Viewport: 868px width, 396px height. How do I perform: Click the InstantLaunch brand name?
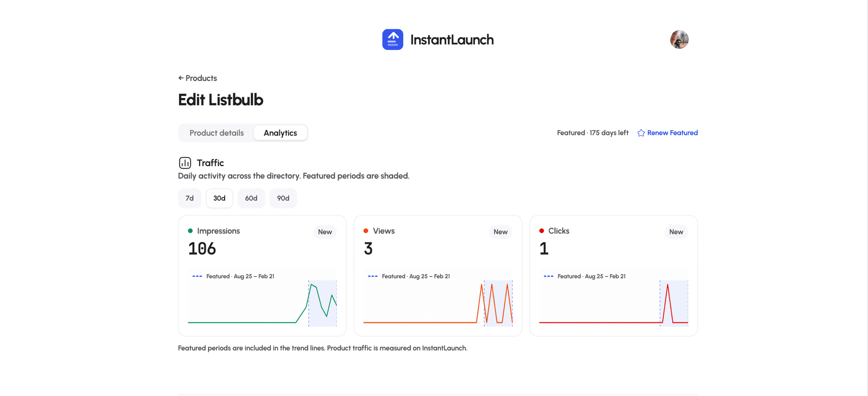coord(452,40)
